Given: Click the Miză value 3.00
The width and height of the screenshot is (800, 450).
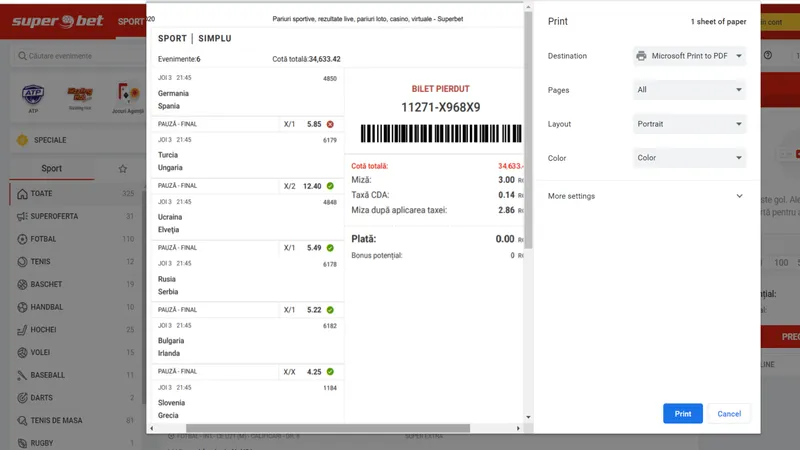Looking at the screenshot, I should point(506,180).
